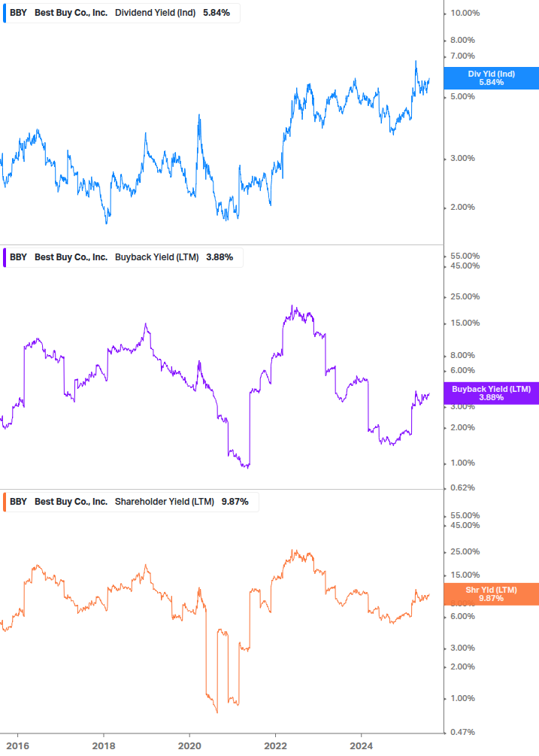This screenshot has height=756, width=539.
Task: Click the Shareholder Yield (LTM) legend label
Action: 164,502
